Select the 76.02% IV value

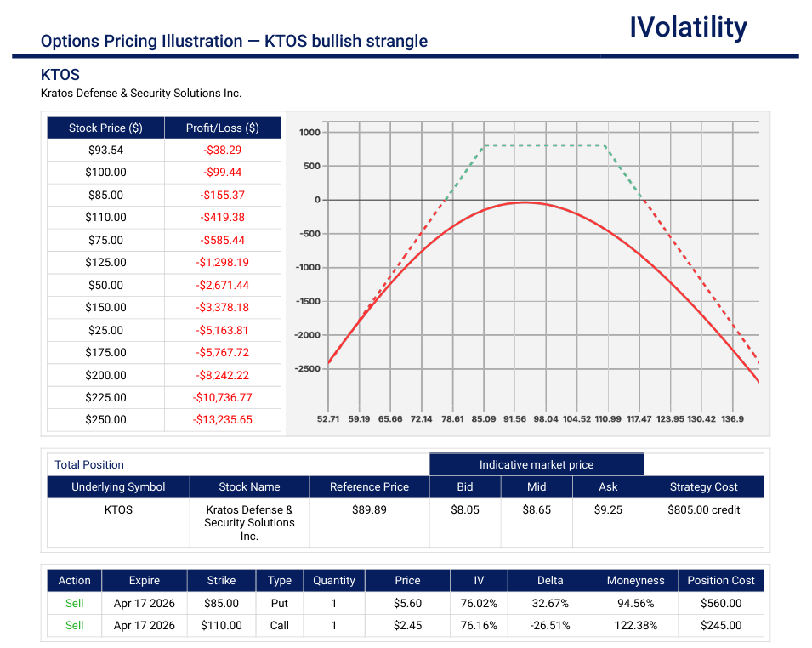[478, 602]
